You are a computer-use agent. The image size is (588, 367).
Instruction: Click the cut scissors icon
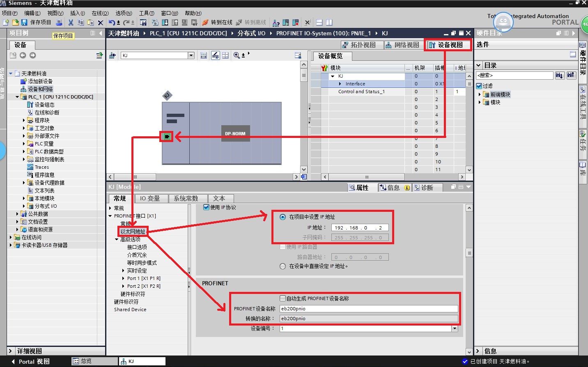coord(71,22)
